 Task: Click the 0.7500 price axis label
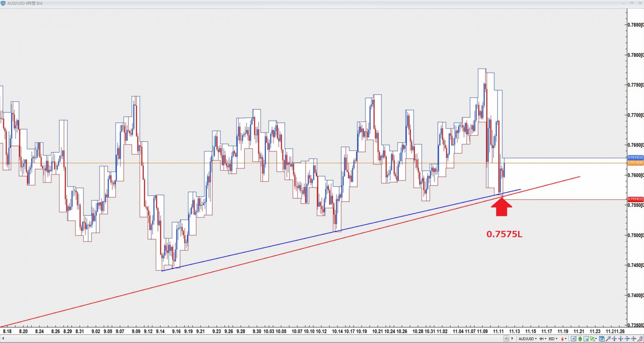pyautogui.click(x=635, y=235)
